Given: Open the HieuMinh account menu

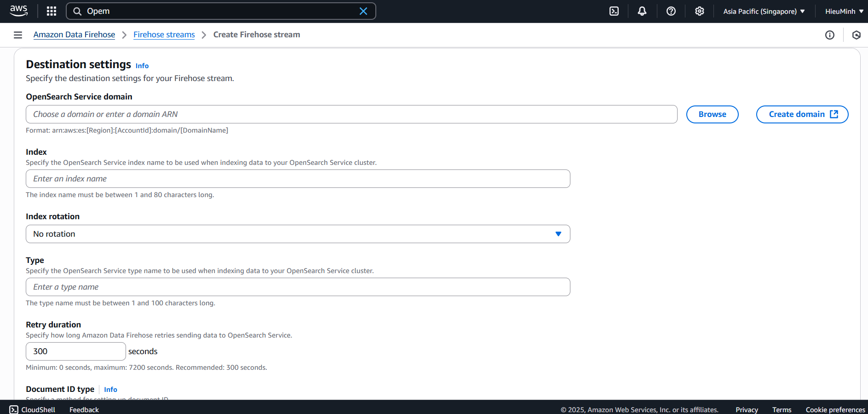Looking at the screenshot, I should [844, 11].
